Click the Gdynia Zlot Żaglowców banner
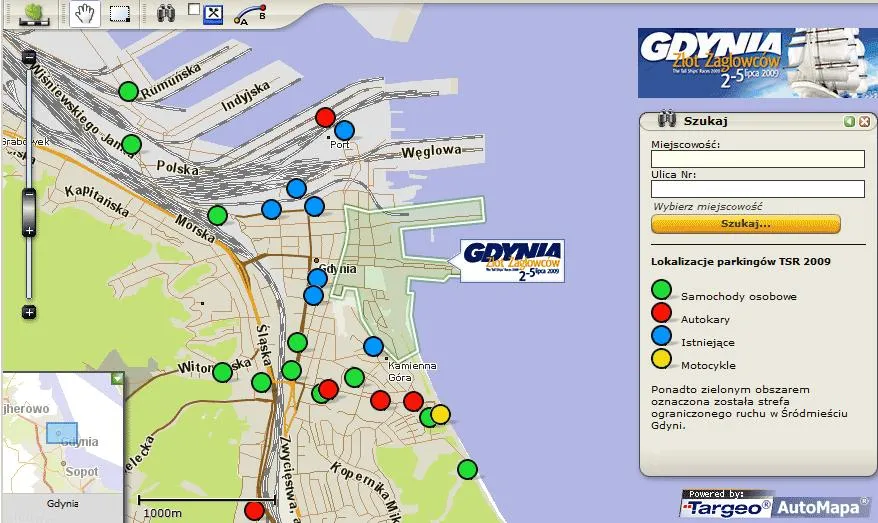This screenshot has width=878, height=523. tap(756, 63)
